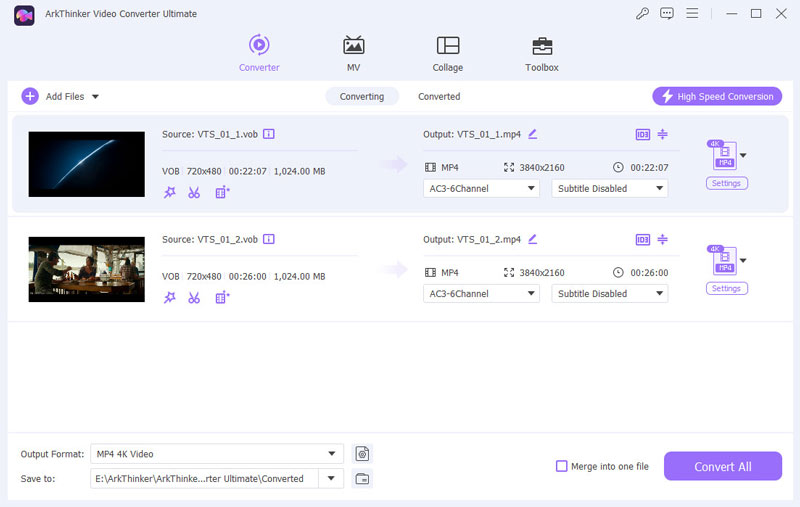Open the Cut scissors for VTS_01_2.vob
This screenshot has height=507, width=800.
[194, 298]
